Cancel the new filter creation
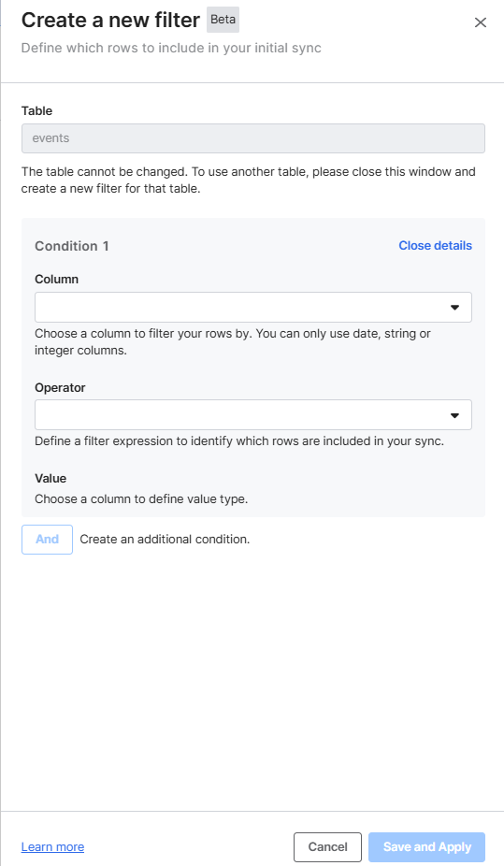This screenshot has width=504, height=866. 328,846
